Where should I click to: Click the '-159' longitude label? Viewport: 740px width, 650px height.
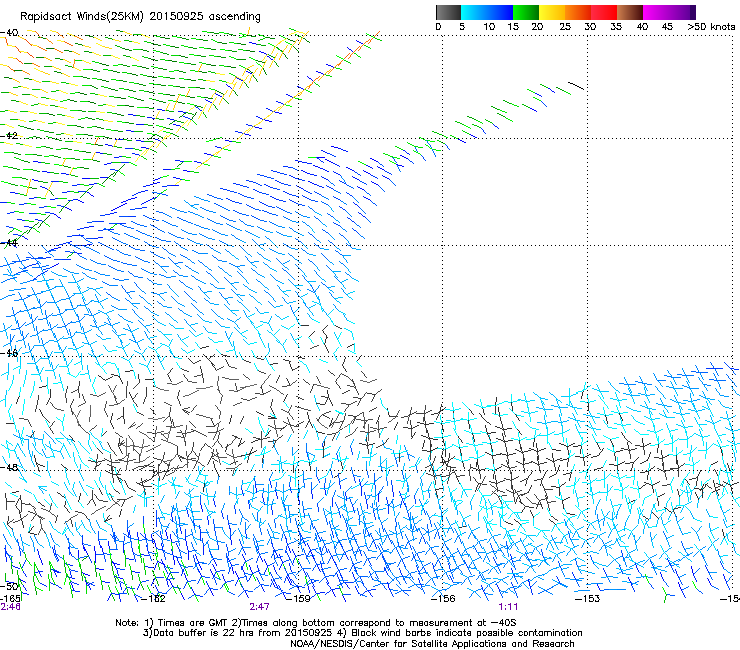[x=298, y=599]
